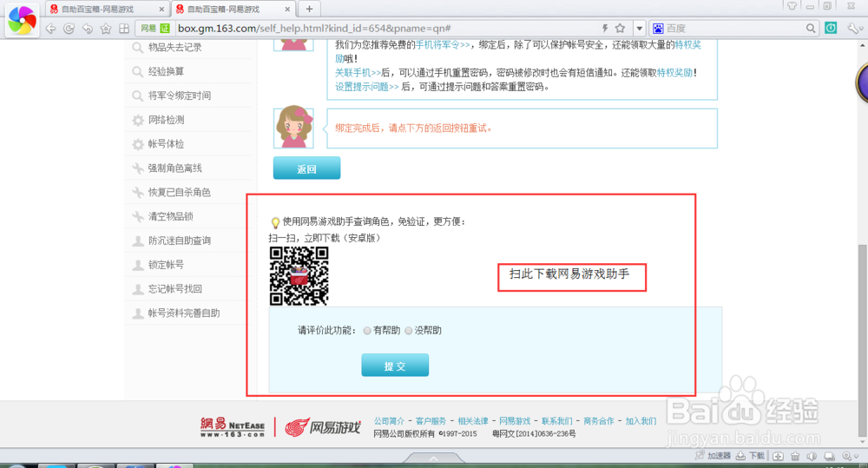Image resolution: width=868 pixels, height=468 pixels.
Task: Select 恢复已自杀角色 sidebar item
Action: 180,192
